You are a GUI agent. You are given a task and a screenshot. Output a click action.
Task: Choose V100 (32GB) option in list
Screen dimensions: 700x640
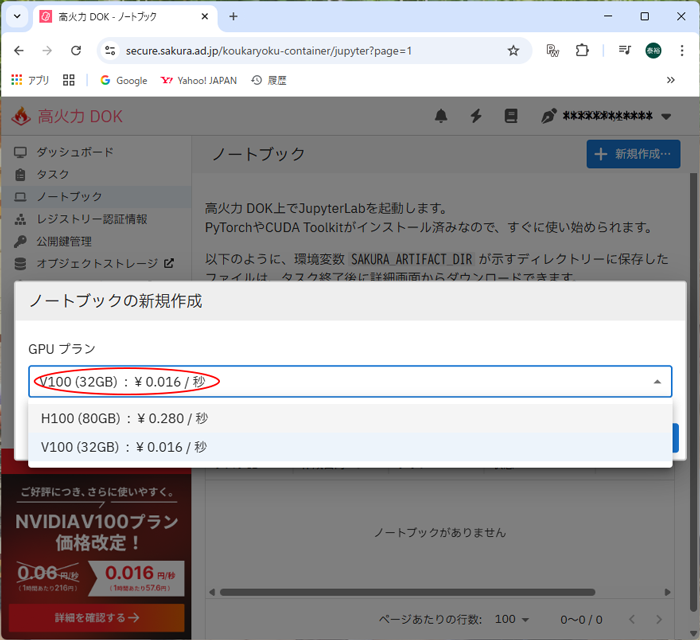(x=350, y=447)
